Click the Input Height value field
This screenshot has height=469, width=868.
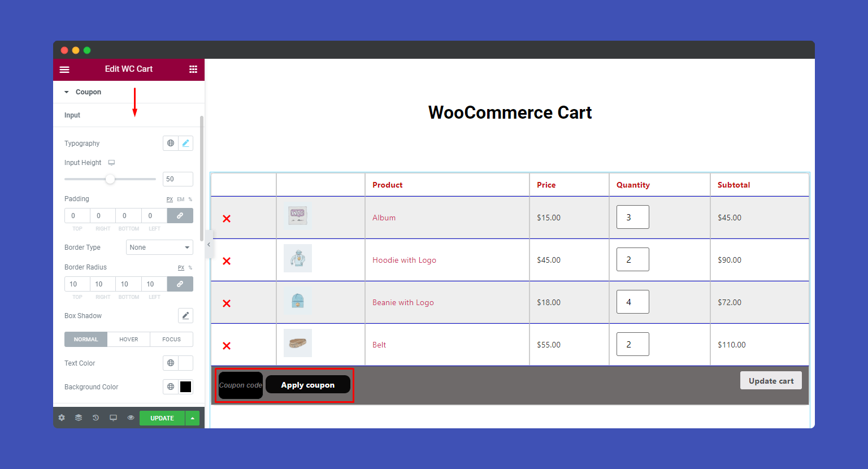click(178, 179)
